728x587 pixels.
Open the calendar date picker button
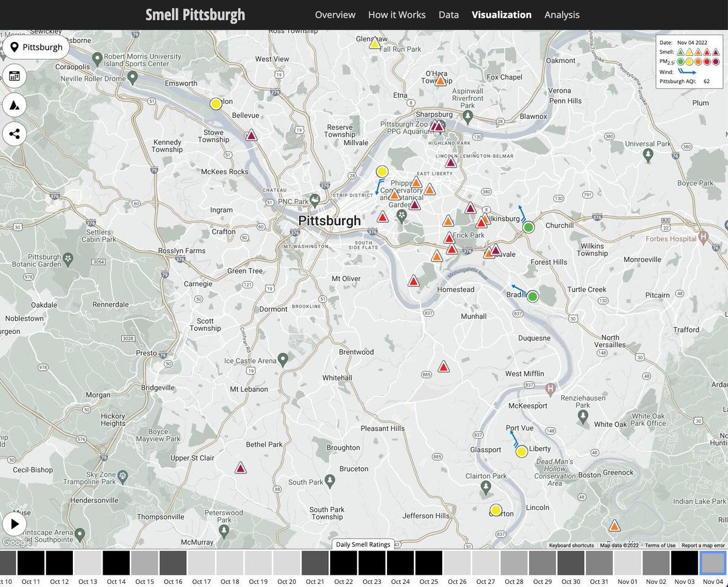click(x=15, y=76)
